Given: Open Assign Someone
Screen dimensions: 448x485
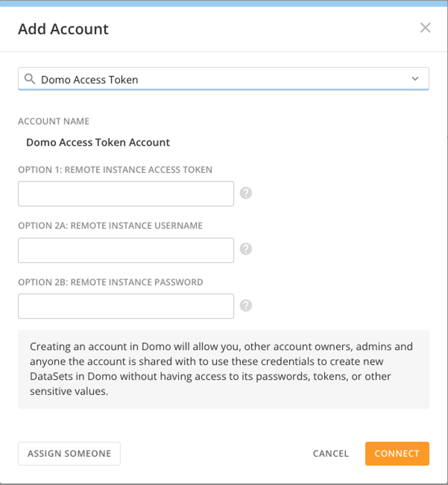Looking at the screenshot, I should [x=69, y=453].
